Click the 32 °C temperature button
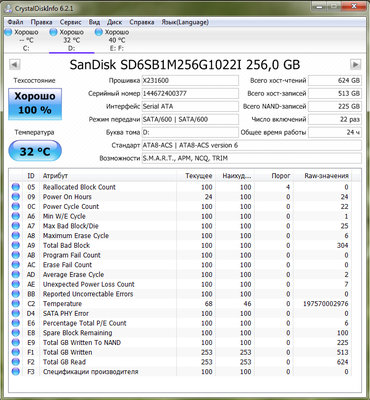The image size is (370, 400). tap(35, 152)
